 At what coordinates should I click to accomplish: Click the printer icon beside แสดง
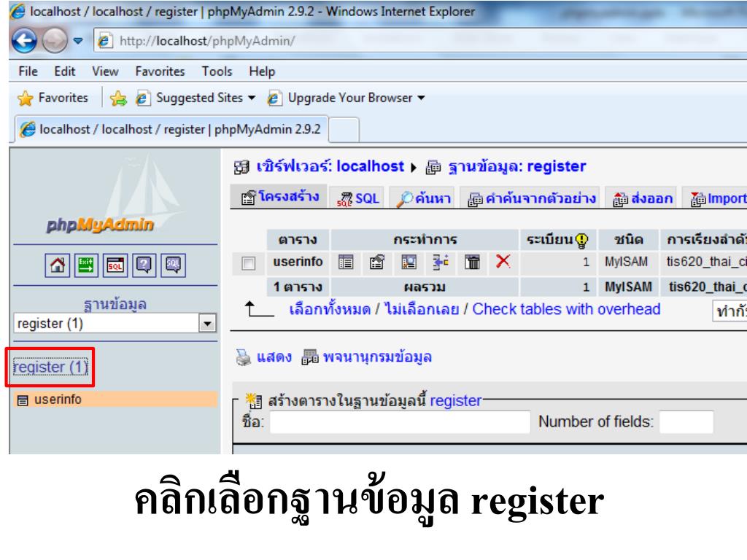point(244,357)
